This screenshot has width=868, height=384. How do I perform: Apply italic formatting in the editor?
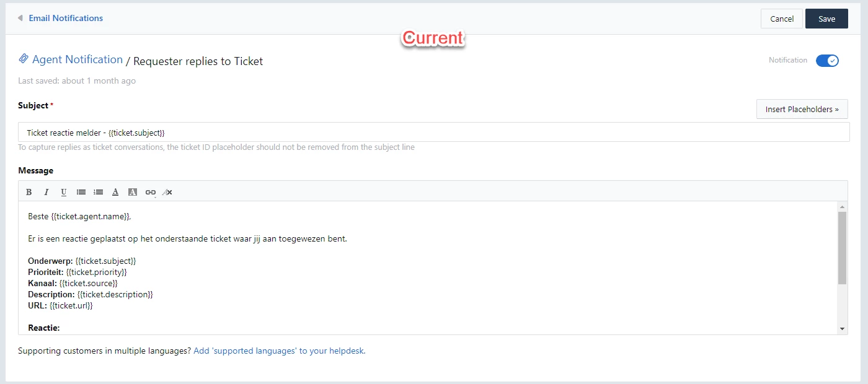coord(46,192)
